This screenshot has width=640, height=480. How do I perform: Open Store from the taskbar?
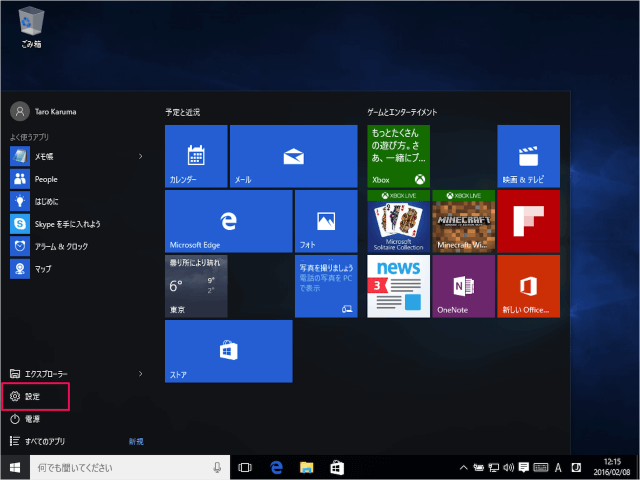[337, 467]
